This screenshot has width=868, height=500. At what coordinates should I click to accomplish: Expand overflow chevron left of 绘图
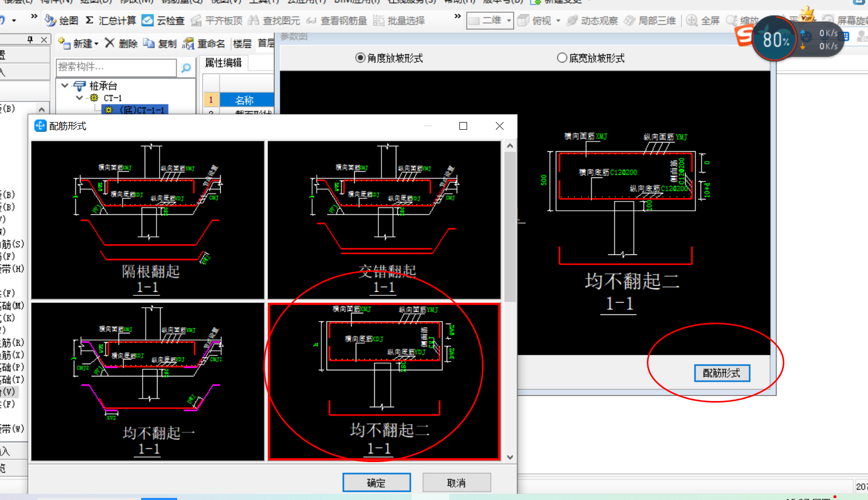pyautogui.click(x=34, y=16)
